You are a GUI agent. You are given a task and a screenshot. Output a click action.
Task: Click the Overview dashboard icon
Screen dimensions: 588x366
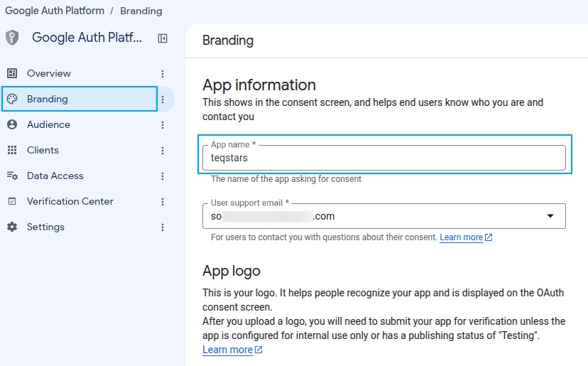click(12, 73)
